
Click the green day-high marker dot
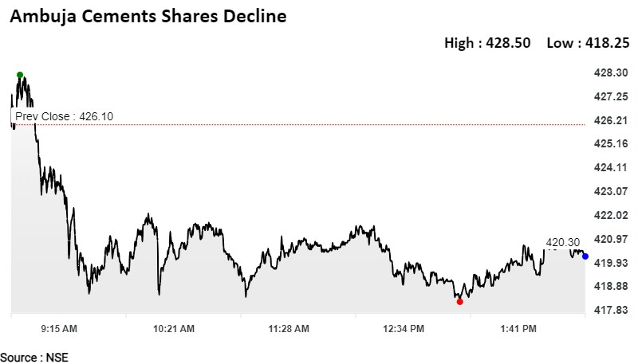(x=20, y=75)
